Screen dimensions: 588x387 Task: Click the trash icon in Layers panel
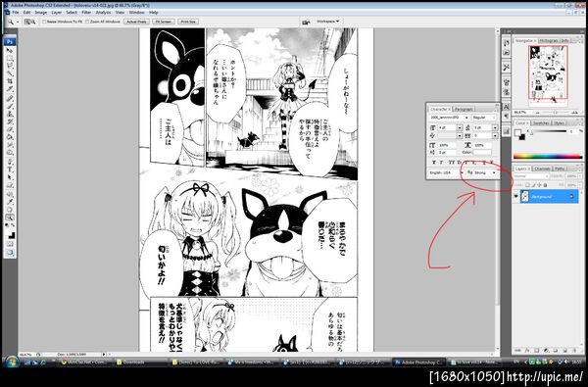[573, 351]
